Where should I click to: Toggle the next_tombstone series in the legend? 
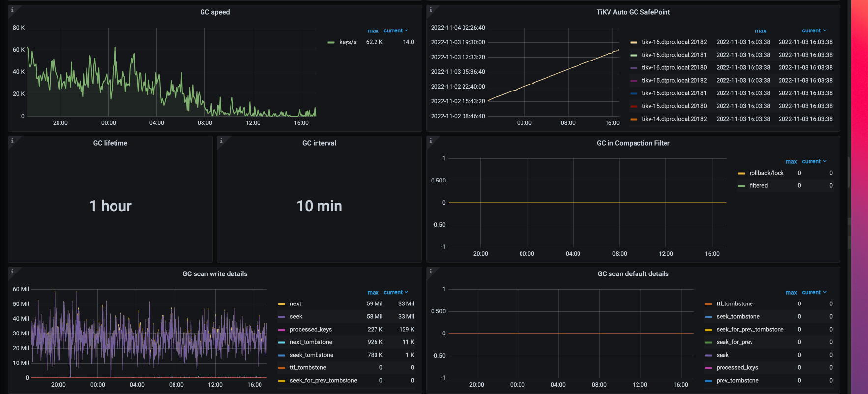click(311, 342)
